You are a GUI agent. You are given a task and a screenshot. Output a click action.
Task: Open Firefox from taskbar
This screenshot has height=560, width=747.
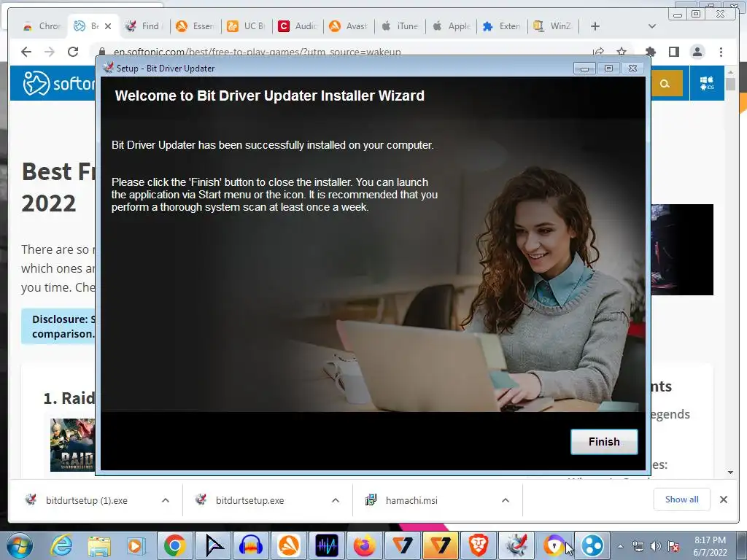pyautogui.click(x=365, y=545)
